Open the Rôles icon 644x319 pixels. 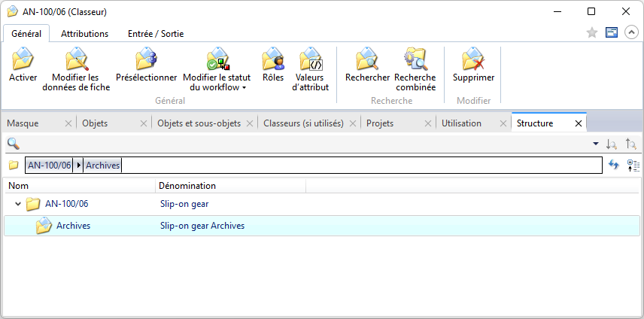click(x=273, y=59)
